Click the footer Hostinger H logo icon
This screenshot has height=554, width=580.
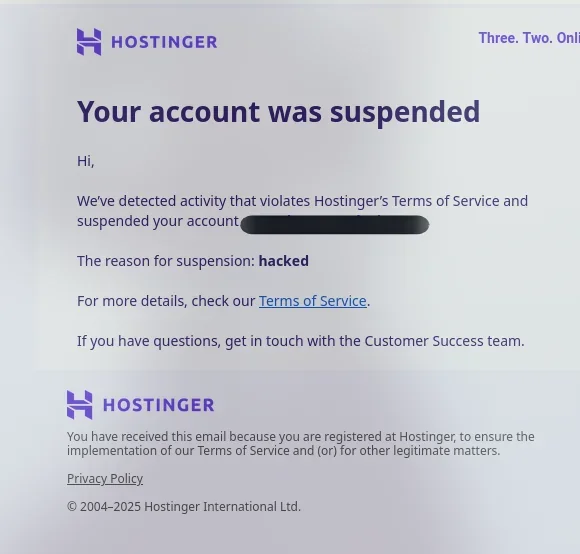point(80,405)
